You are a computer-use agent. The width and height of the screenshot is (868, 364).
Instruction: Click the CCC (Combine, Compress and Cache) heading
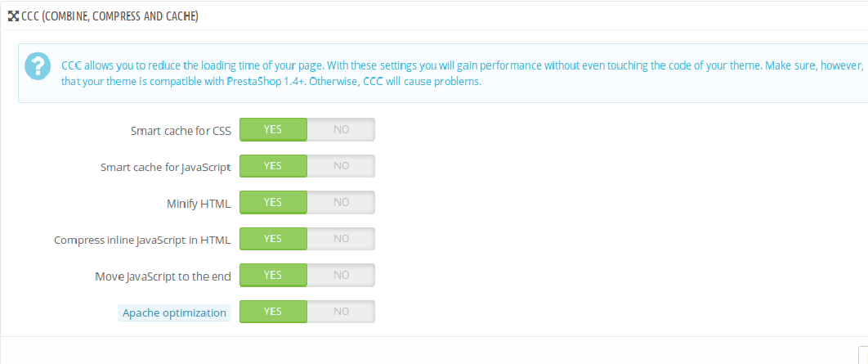110,16
